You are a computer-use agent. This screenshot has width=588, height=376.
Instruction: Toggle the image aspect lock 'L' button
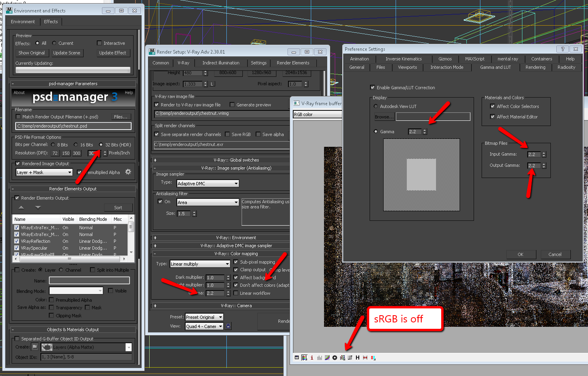212,84
